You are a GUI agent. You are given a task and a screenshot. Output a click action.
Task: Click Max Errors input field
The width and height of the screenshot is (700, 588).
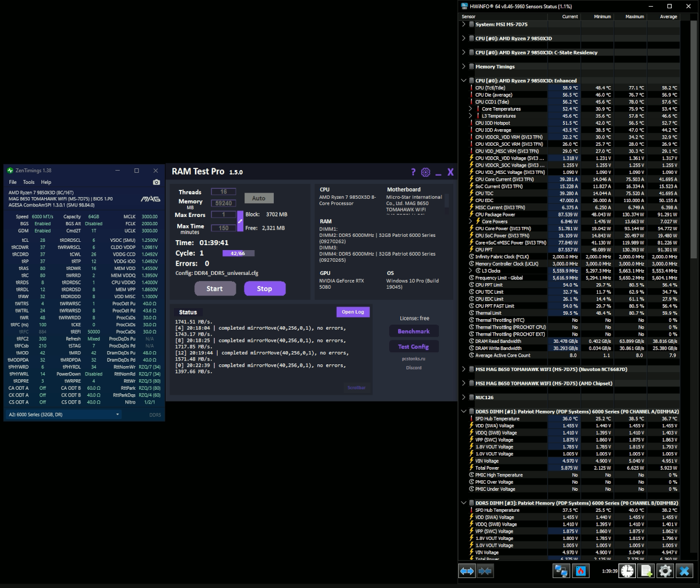point(224,215)
